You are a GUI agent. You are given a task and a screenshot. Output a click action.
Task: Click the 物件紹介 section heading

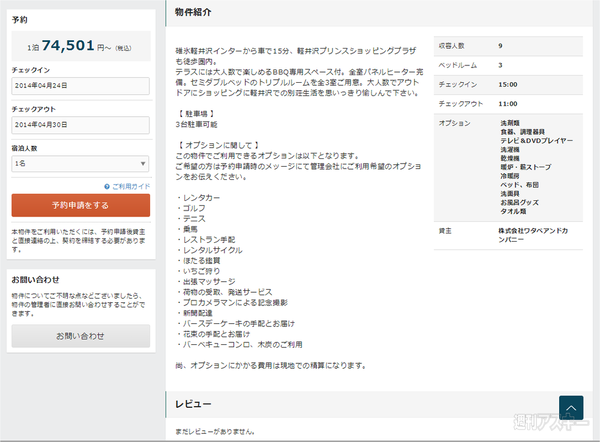coord(193,12)
